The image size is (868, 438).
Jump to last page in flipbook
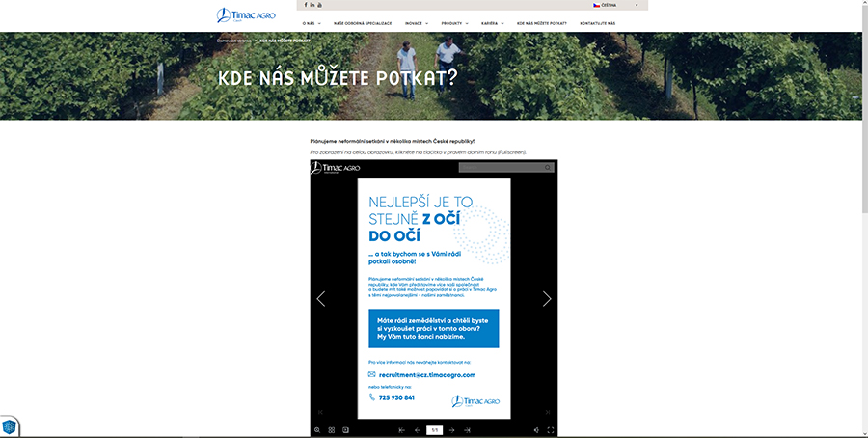(467, 430)
